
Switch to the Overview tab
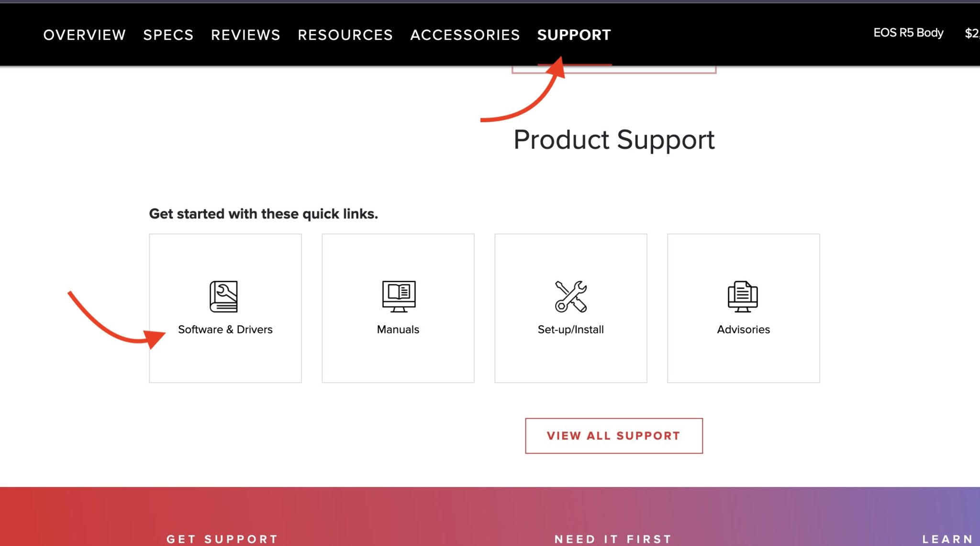click(84, 35)
